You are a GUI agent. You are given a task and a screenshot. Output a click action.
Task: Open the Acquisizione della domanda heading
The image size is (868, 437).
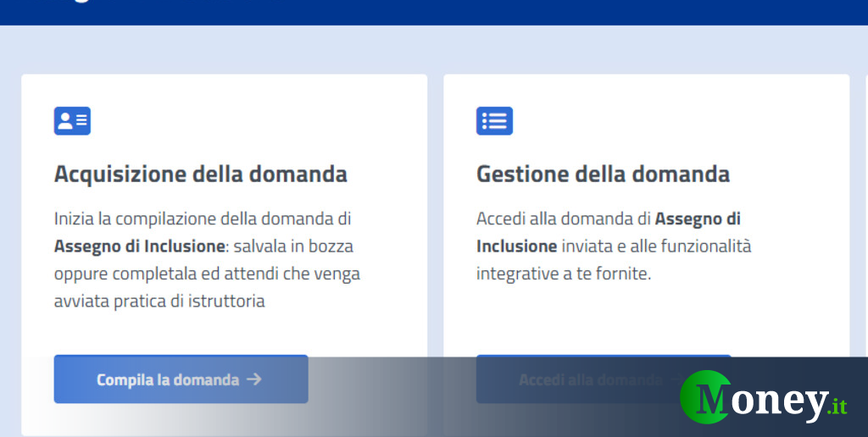pyautogui.click(x=200, y=174)
